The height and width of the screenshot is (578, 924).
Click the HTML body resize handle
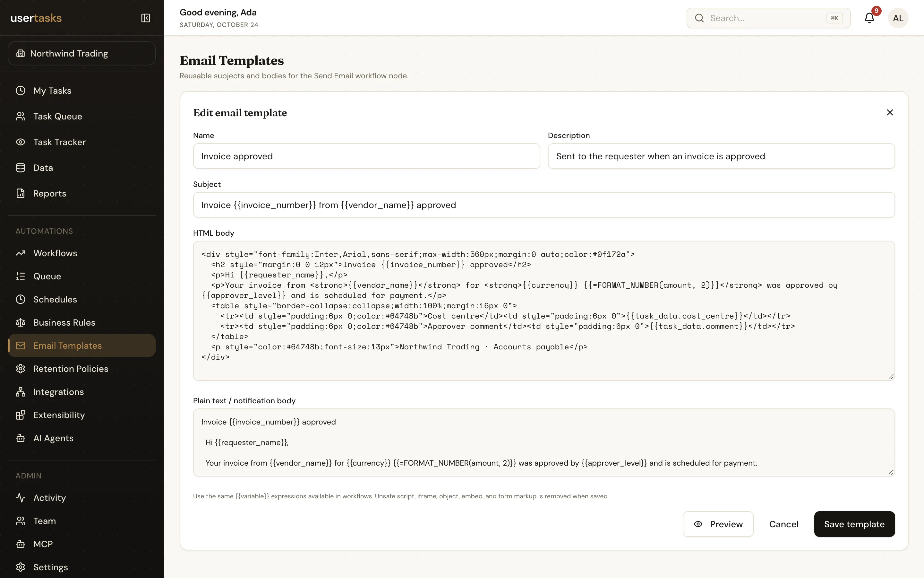point(891,377)
